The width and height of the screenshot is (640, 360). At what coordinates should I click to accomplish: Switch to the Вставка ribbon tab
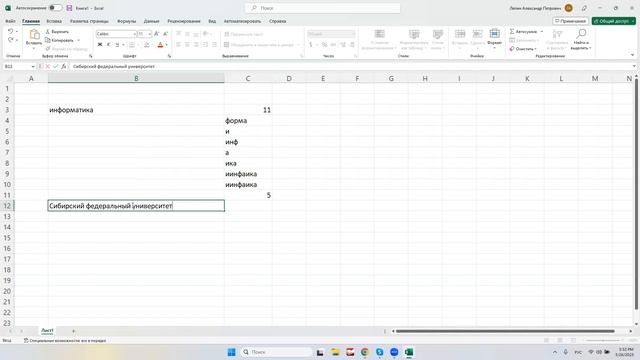click(x=54, y=21)
